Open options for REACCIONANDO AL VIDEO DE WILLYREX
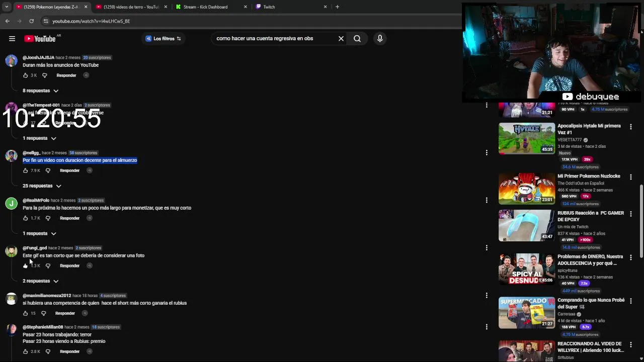The height and width of the screenshot is (362, 644). [x=630, y=344]
